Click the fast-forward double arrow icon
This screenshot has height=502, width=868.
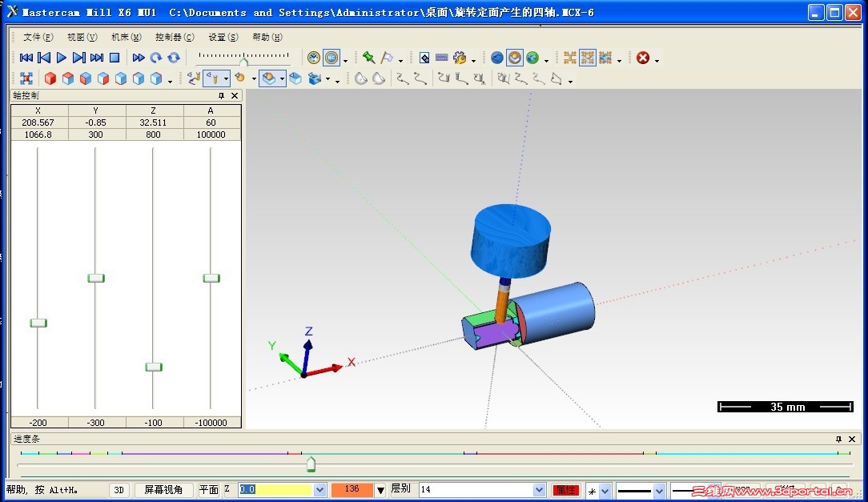pyautogui.click(x=139, y=58)
